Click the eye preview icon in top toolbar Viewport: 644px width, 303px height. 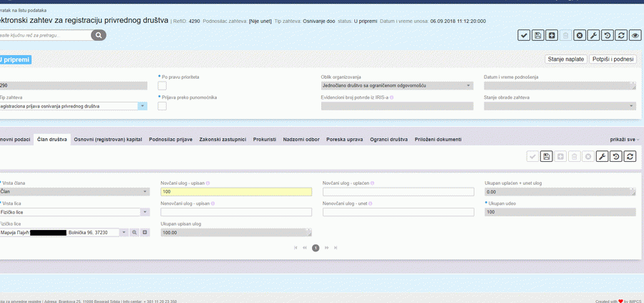pyautogui.click(x=635, y=35)
